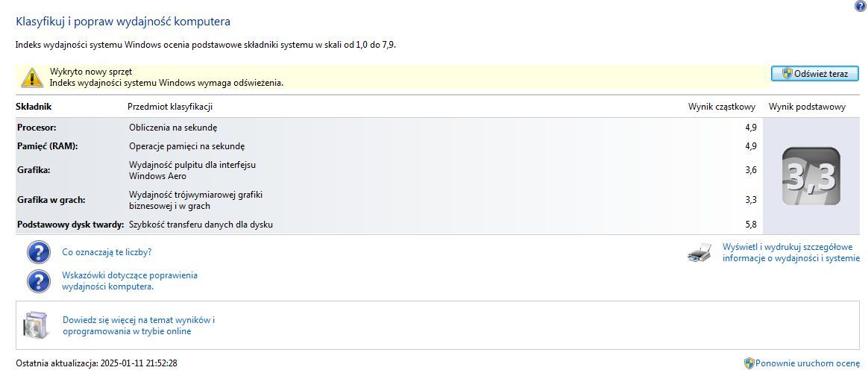Click the 'Wynik cząstkowy' column header
The height and width of the screenshot is (379, 868).
(723, 107)
